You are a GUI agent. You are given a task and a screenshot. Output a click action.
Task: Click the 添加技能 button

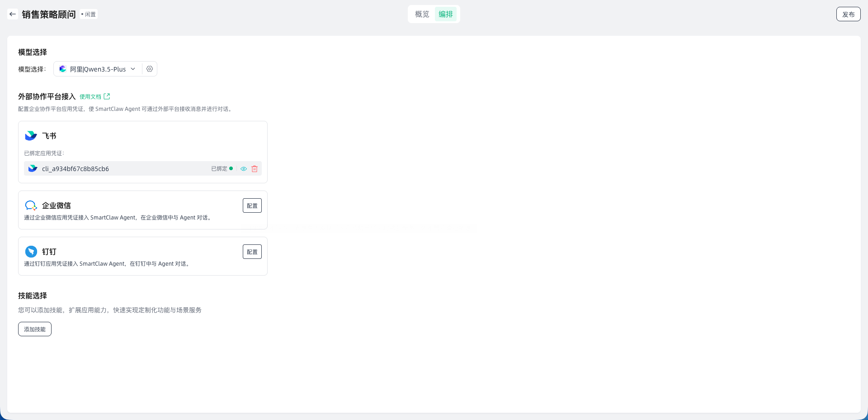(x=35, y=329)
